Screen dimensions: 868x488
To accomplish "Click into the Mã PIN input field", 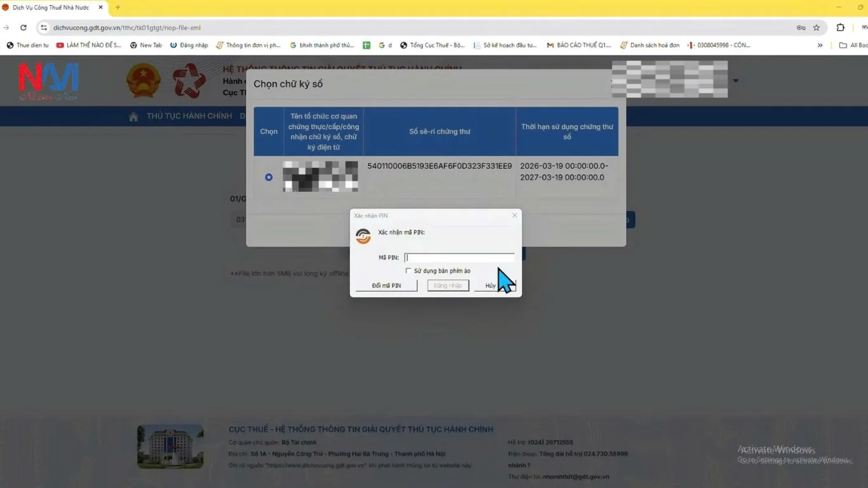I will 459,257.
